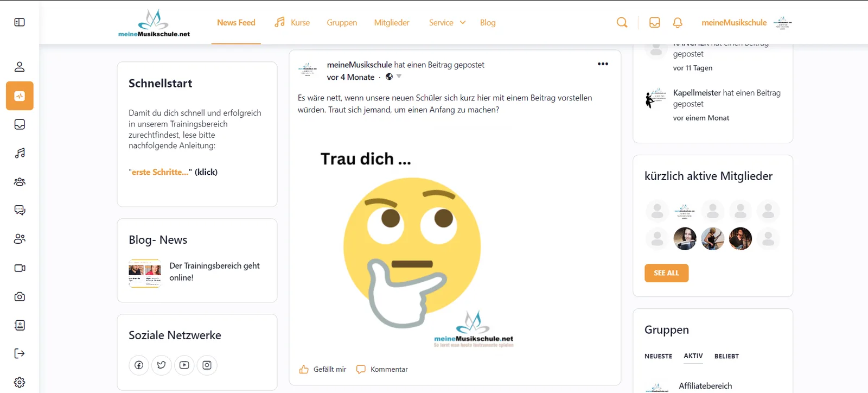Image resolution: width=868 pixels, height=393 pixels.
Task: Open the Twitter social network icon
Action: (x=162, y=365)
